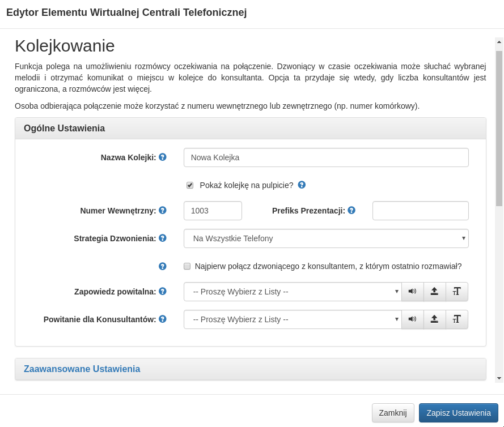Image resolution: width=504 pixels, height=427 pixels.
Task: Upload a file for Powitanie dla Konsultantów
Action: click(x=434, y=319)
